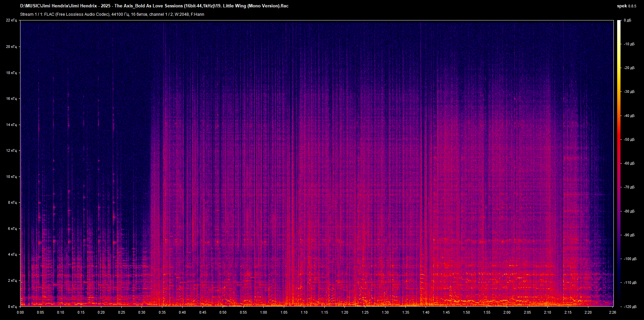The height and width of the screenshot is (320, 644).
Task: Click the 10 кГц frequency axis label
Action: [12, 176]
